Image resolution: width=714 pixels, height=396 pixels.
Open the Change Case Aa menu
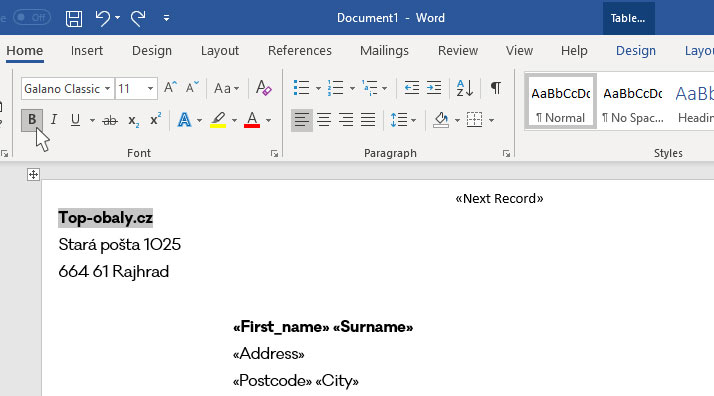(226, 88)
